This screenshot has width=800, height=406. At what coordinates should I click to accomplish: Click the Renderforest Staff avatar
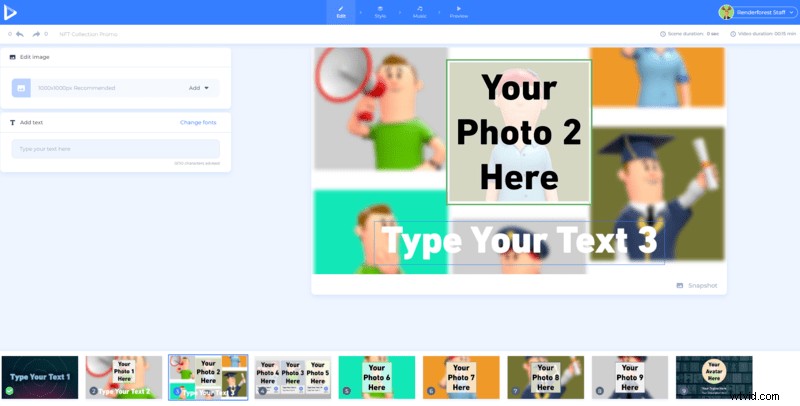[726, 12]
